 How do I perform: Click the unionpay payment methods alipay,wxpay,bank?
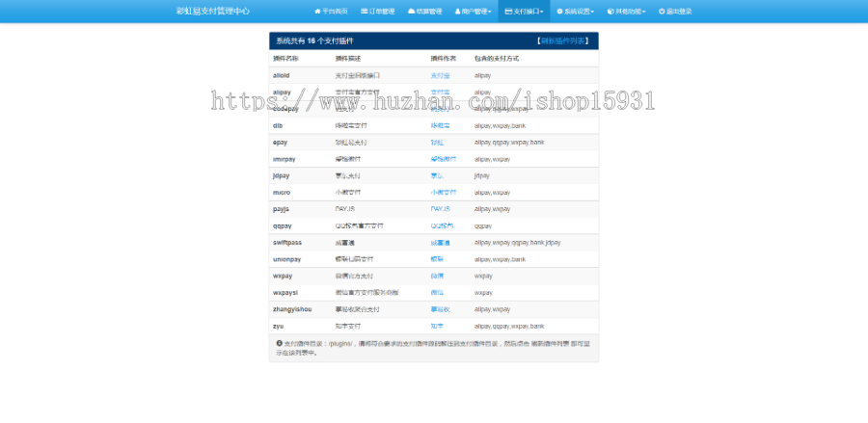tap(500, 259)
